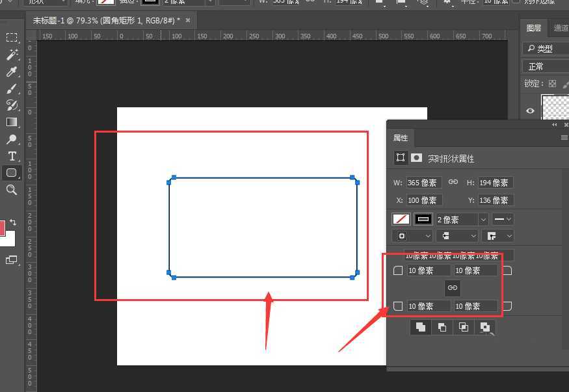Switch to the 通道 (Channels) tab
Image resolution: width=569 pixels, height=392 pixels.
click(x=558, y=27)
